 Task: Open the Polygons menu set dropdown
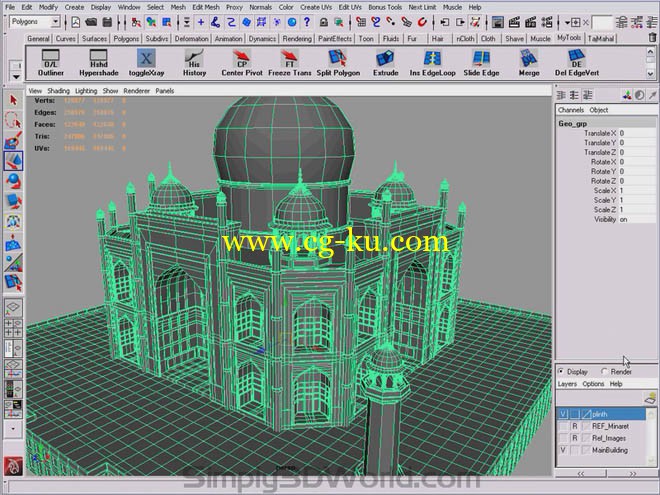pos(55,21)
